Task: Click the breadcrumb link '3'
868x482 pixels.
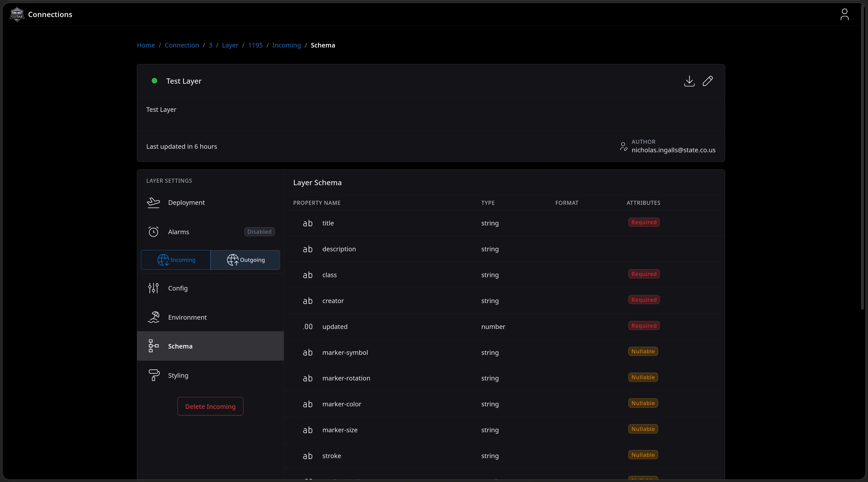Action: point(210,45)
